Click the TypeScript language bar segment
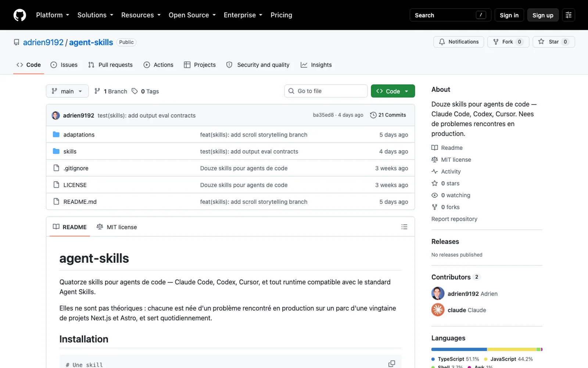 tap(459, 349)
